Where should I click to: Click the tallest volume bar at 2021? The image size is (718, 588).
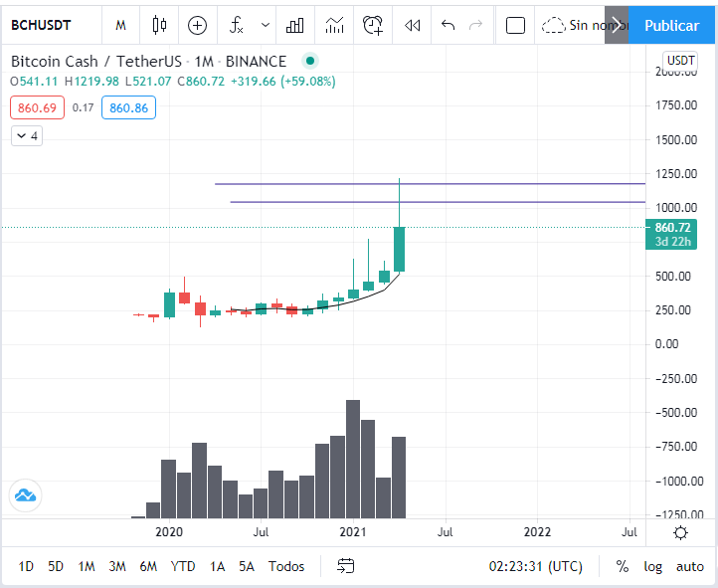[353, 459]
